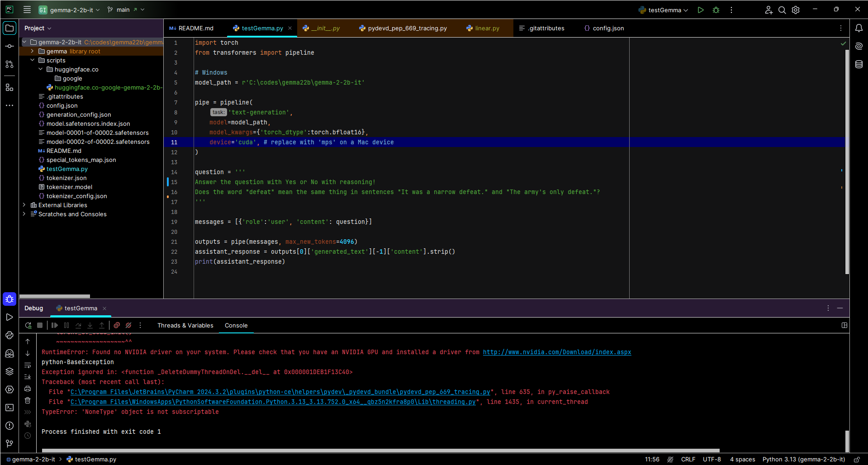Click the threading.py file path link
The width and height of the screenshot is (868, 465).
pyautogui.click(x=273, y=402)
